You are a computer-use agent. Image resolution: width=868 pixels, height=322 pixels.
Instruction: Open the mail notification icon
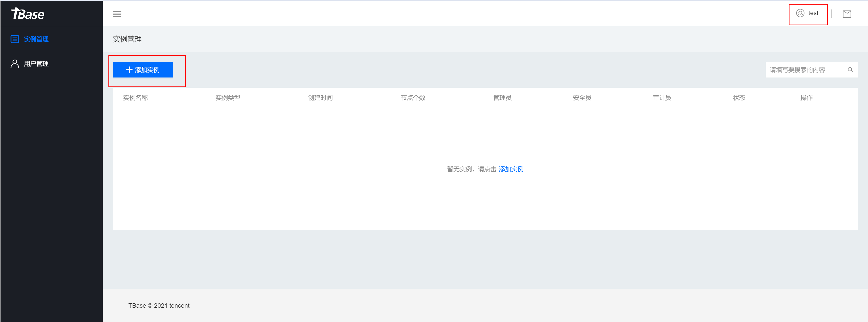point(847,14)
